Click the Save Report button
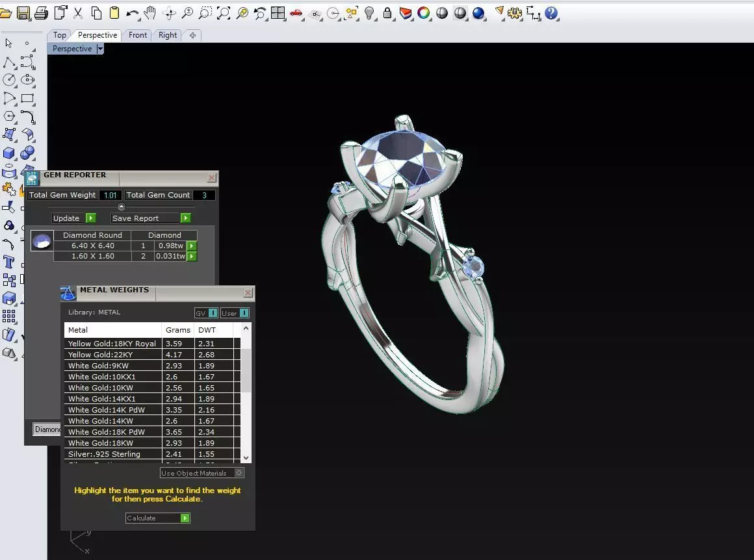This screenshot has height=560, width=754. coord(151,218)
